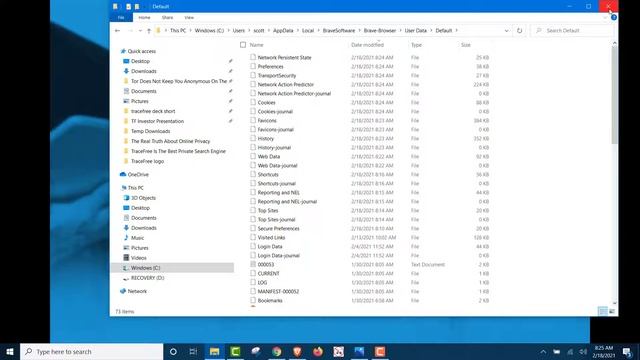Image resolution: width=640 pixels, height=360 pixels.
Task: Launch Brave browser from taskbar
Action: pos(297,351)
